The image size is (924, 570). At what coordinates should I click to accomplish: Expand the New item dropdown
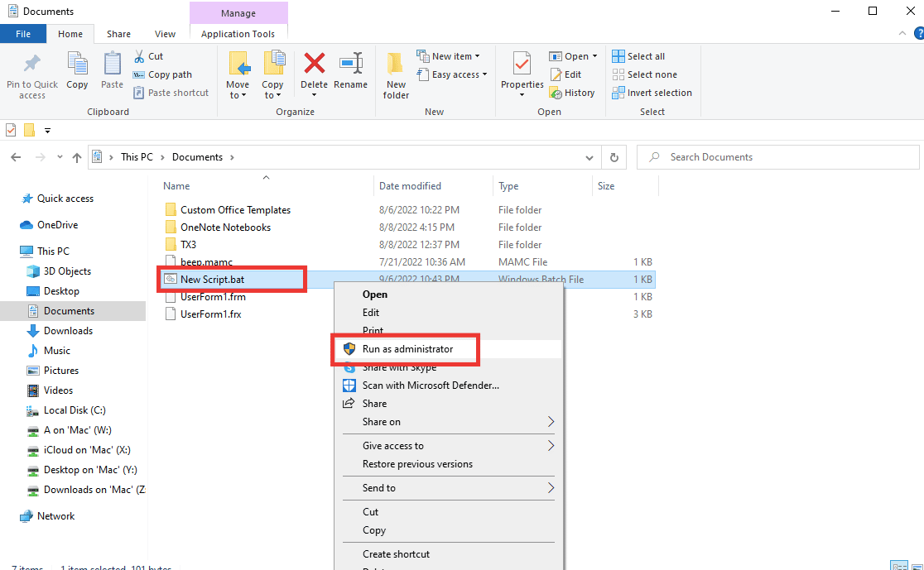click(x=450, y=55)
